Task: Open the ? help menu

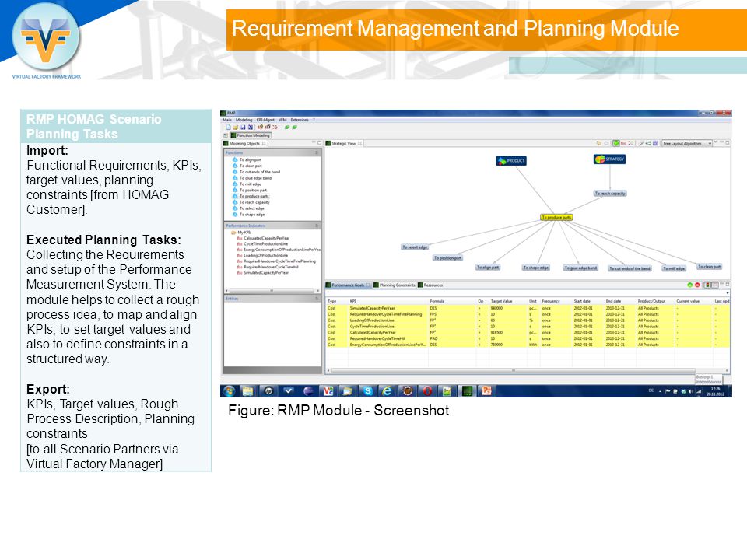Action: [x=314, y=120]
